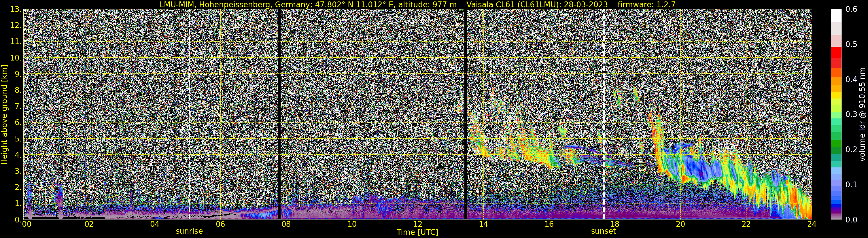The width and height of the screenshot is (868, 238).
Task: Click the time axis tick '10'
Action: point(351,224)
